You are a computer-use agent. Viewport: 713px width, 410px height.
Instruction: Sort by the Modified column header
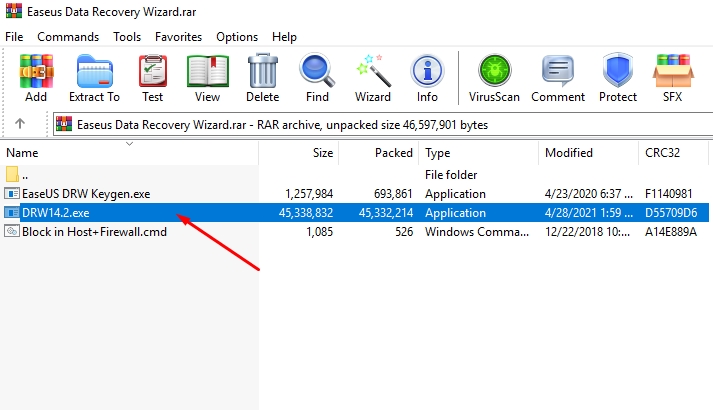click(x=588, y=153)
